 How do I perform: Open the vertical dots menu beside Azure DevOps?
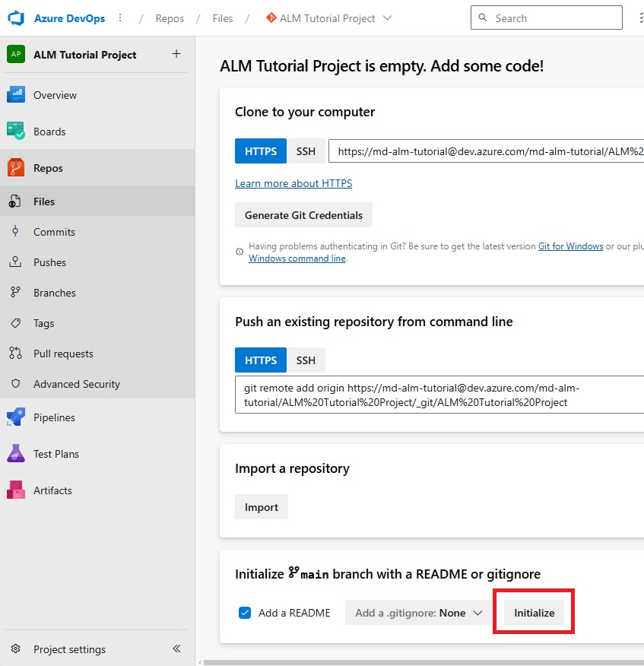click(120, 17)
